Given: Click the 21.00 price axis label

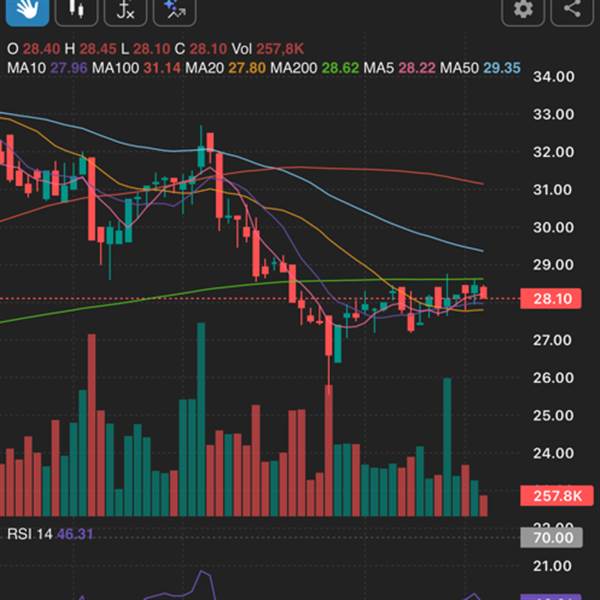Looking at the screenshot, I should pyautogui.click(x=553, y=566).
